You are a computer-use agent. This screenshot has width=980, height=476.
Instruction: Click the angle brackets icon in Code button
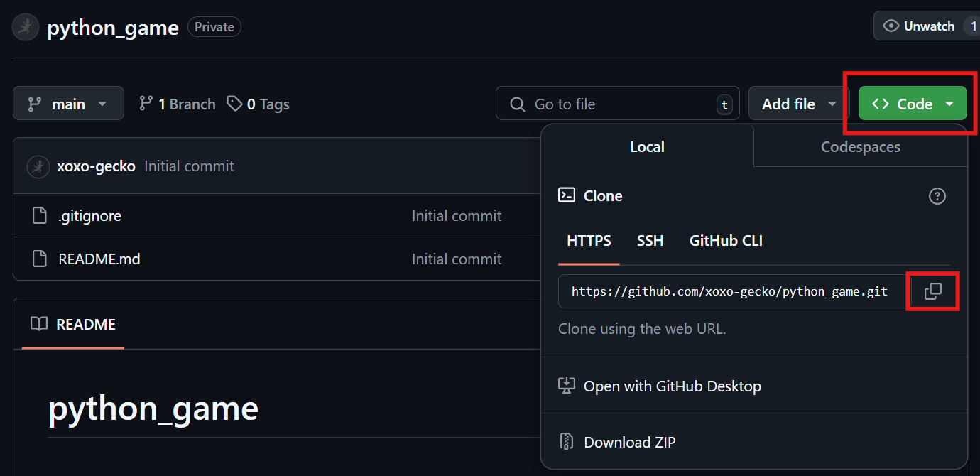[881, 104]
